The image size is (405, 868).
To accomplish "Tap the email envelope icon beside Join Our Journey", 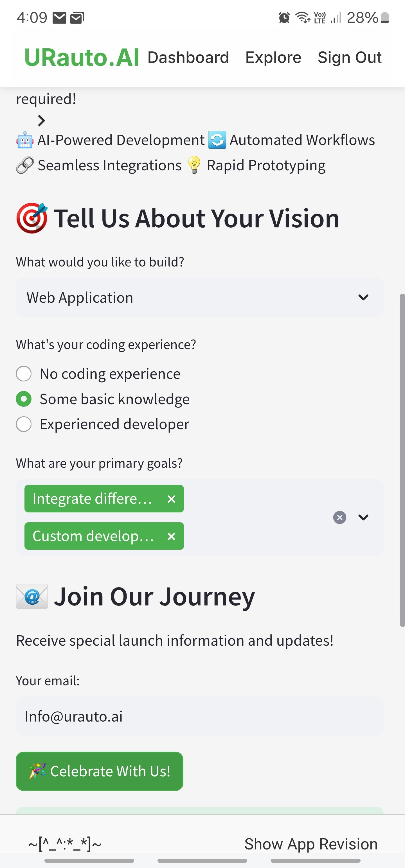I will pos(32,597).
